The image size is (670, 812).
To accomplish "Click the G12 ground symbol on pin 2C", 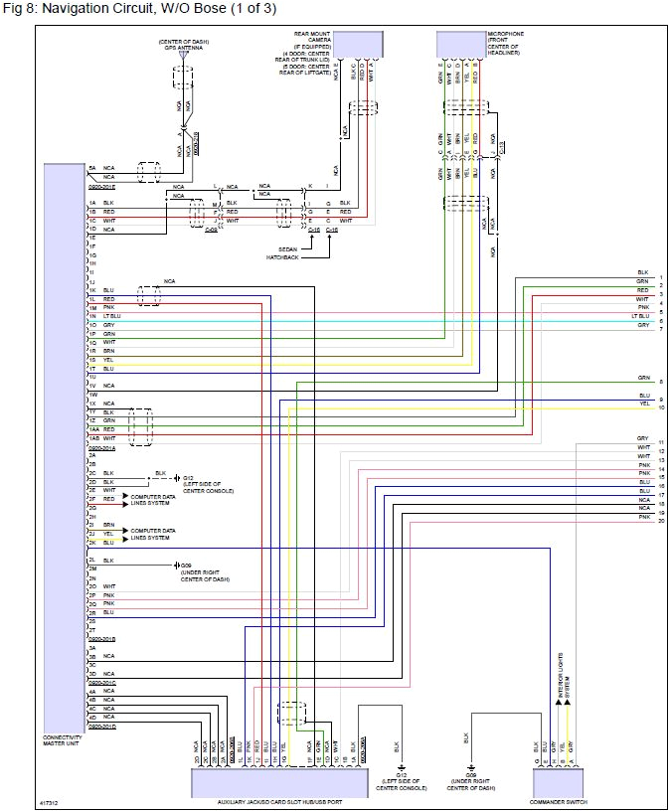I will pos(175,478).
